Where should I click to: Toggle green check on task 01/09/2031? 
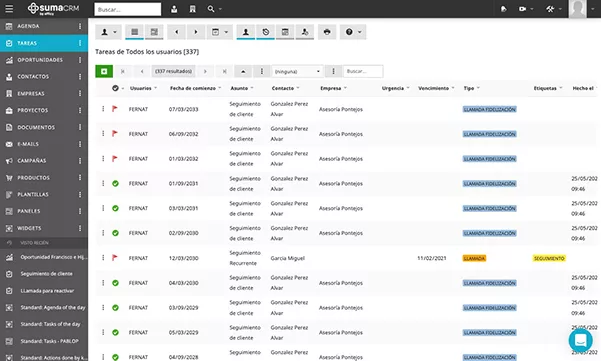coord(115,184)
